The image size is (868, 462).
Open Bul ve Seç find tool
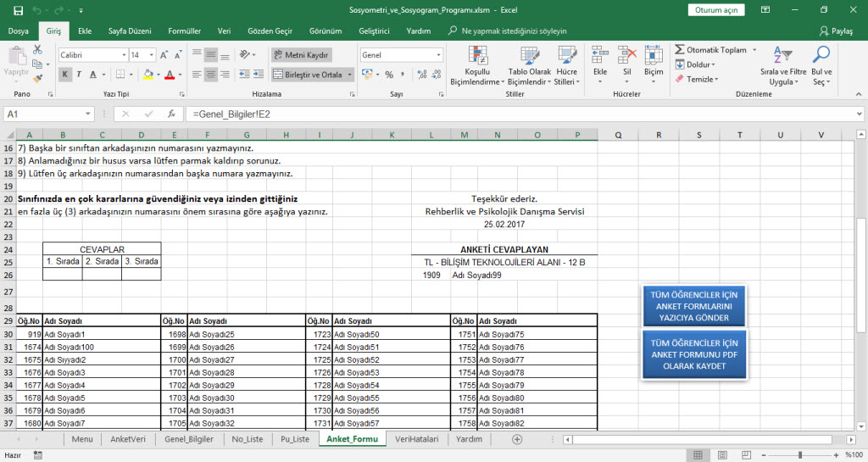[821, 65]
